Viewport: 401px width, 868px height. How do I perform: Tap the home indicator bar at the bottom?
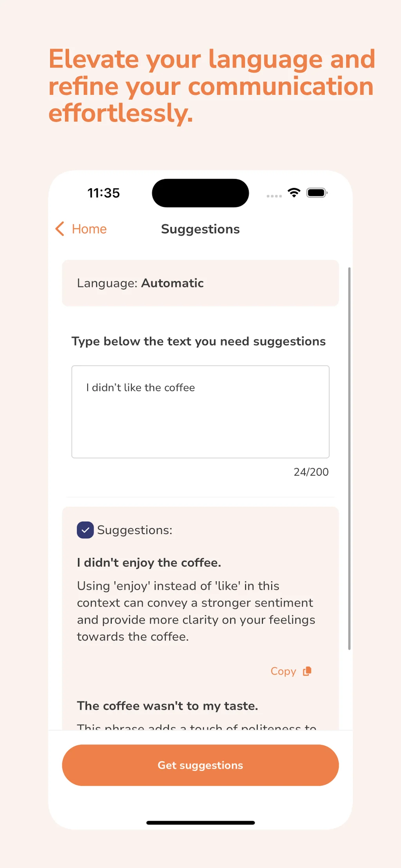pyautogui.click(x=200, y=822)
